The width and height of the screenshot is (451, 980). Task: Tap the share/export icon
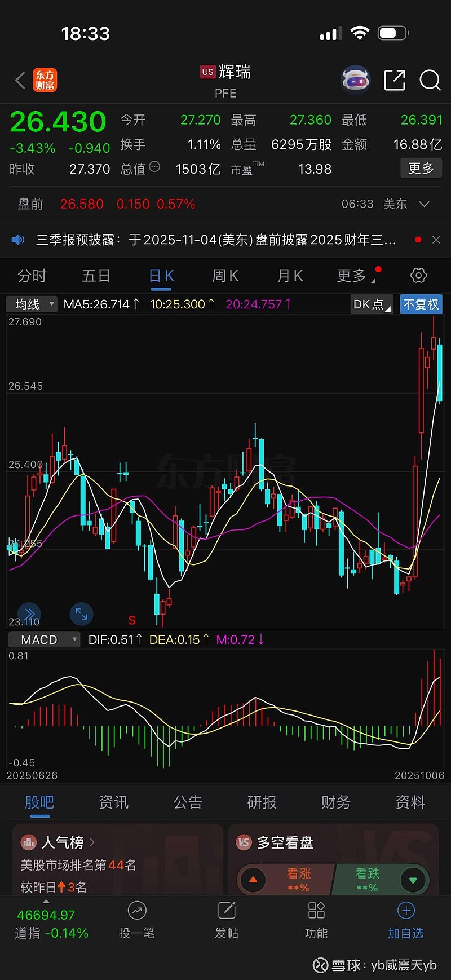click(395, 80)
